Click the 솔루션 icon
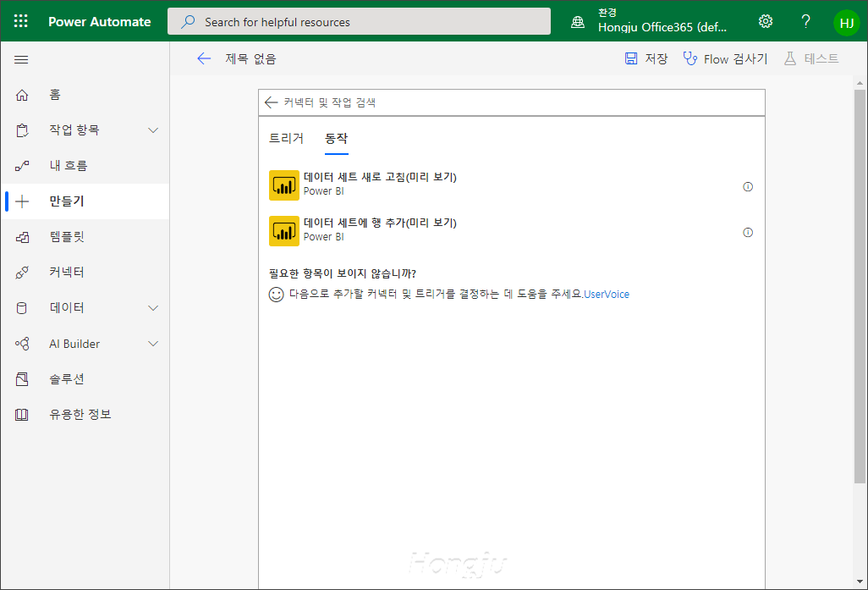The width and height of the screenshot is (868, 590). [22, 379]
